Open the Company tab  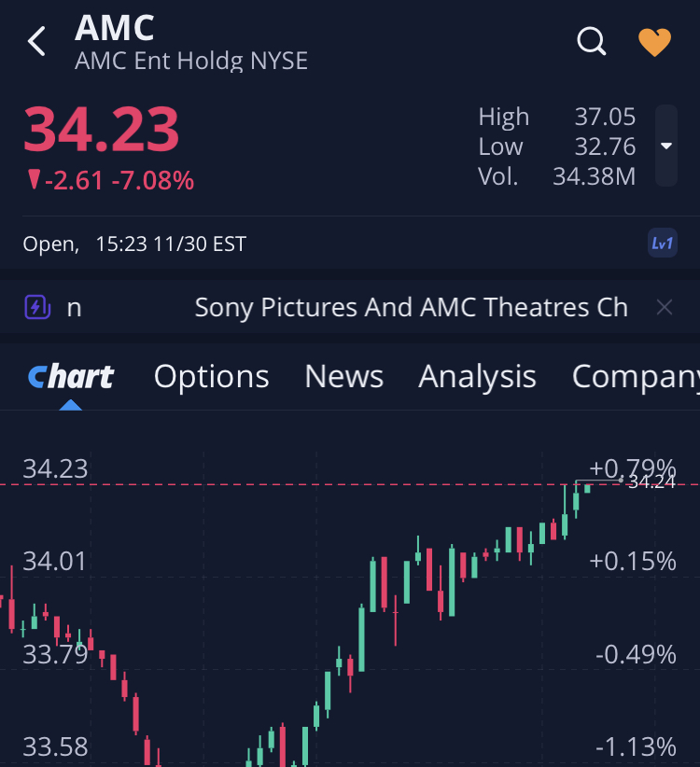point(635,376)
